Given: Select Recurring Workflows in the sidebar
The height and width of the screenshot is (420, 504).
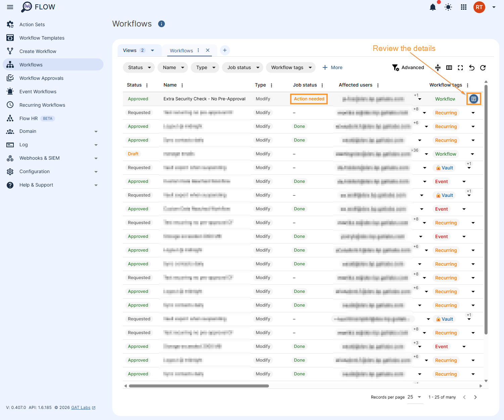Looking at the screenshot, I should coord(42,105).
